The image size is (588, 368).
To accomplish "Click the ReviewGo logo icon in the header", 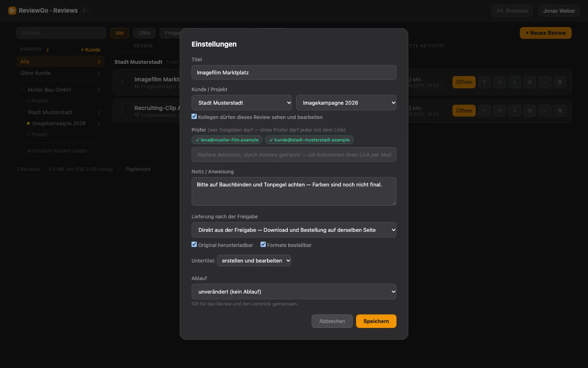I will click(x=12, y=11).
